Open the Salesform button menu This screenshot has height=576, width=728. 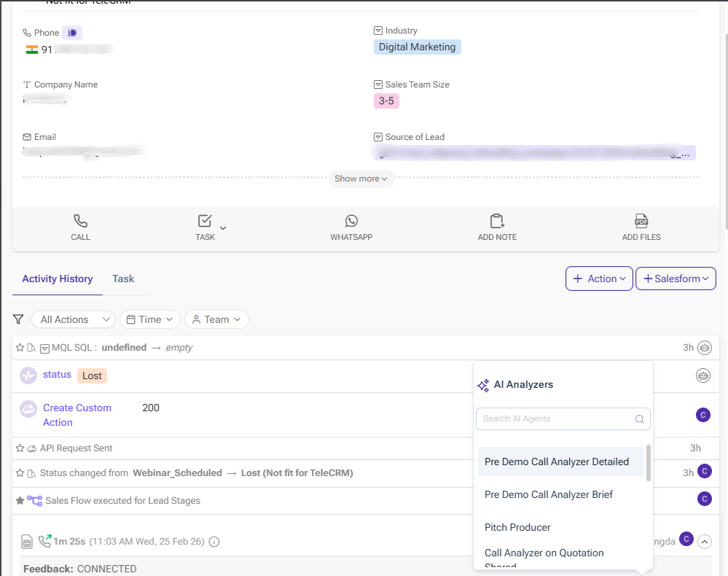(x=676, y=278)
